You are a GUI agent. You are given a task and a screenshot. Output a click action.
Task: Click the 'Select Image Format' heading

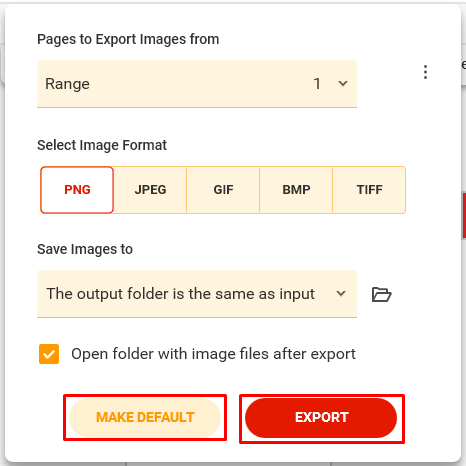click(102, 145)
